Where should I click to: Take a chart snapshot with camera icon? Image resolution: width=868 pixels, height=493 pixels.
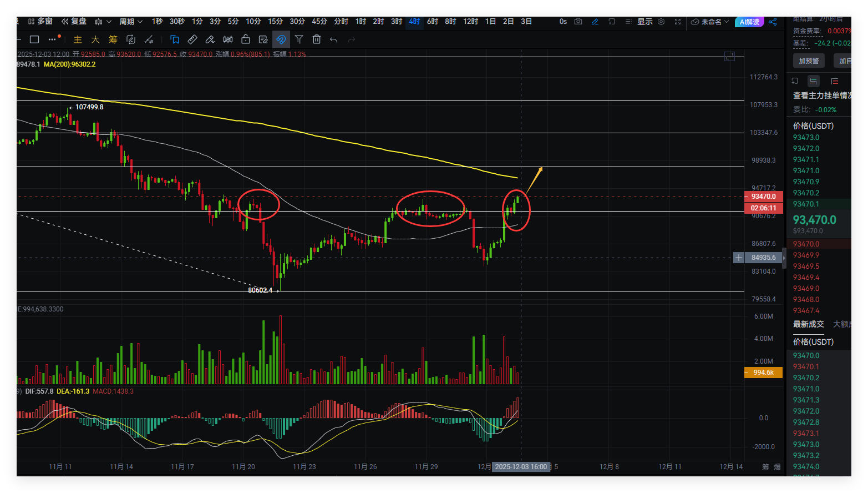pyautogui.click(x=578, y=22)
